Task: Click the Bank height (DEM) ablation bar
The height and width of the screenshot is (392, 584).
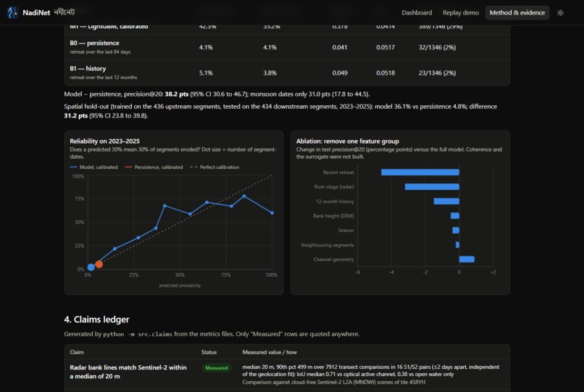Action: [455, 216]
